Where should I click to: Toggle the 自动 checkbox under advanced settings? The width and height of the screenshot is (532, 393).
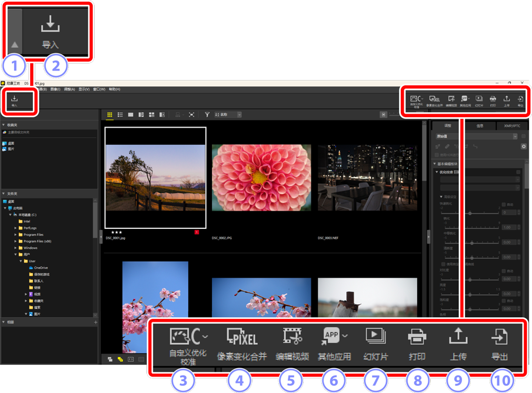point(504,205)
